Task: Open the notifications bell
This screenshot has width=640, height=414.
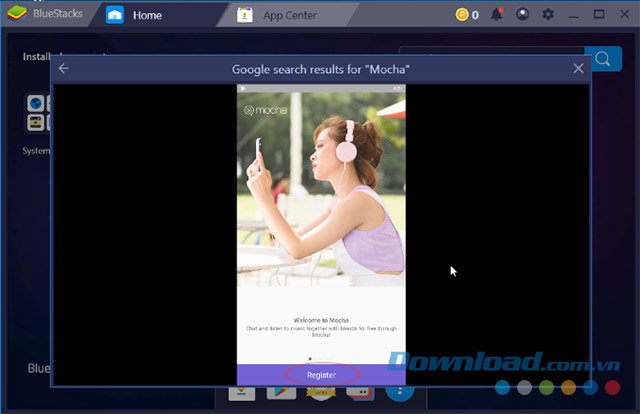Action: pos(497,14)
